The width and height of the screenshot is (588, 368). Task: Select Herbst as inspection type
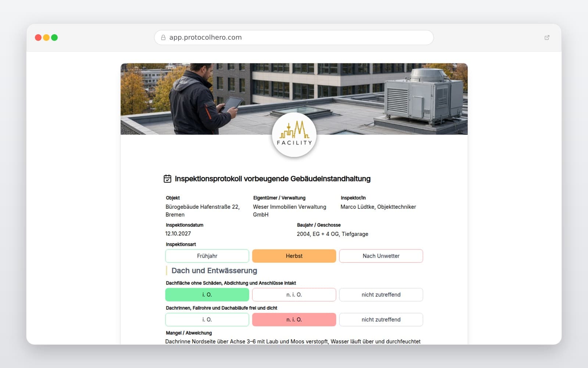pos(294,256)
